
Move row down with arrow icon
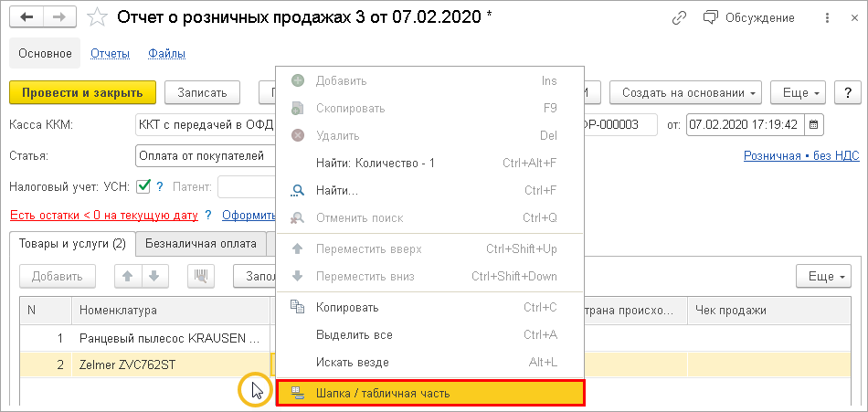[x=154, y=276]
